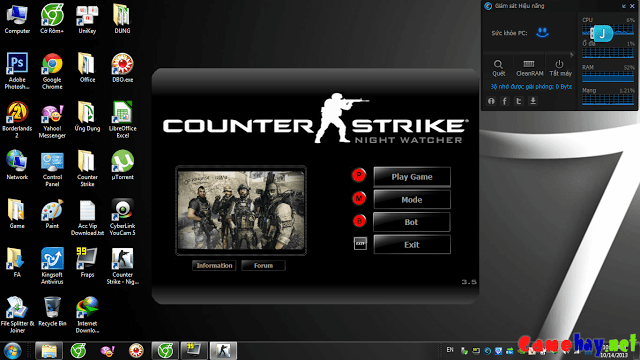
Task: Expand the arrow in the performance monitor
Action: (571, 54)
